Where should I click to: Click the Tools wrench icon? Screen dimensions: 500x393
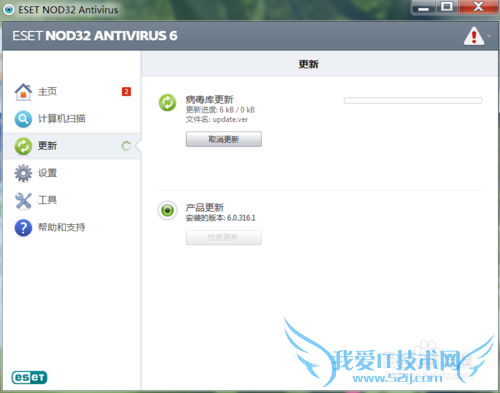click(23, 200)
